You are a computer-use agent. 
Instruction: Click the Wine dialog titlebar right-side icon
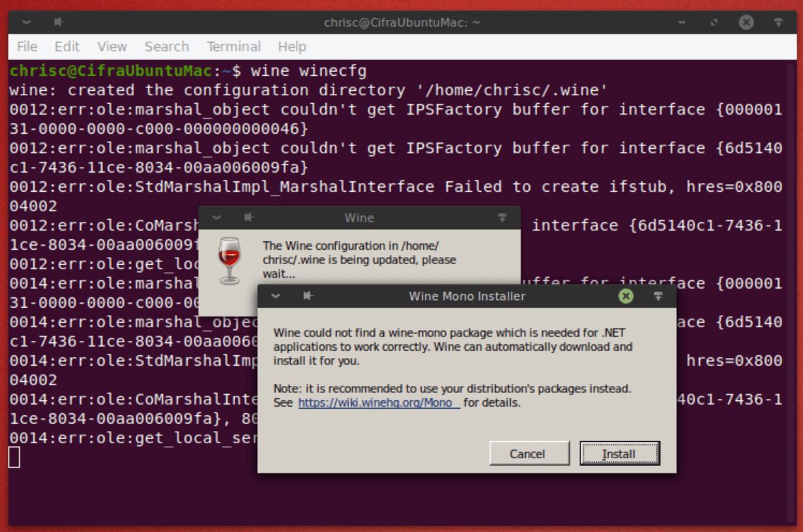point(502,218)
